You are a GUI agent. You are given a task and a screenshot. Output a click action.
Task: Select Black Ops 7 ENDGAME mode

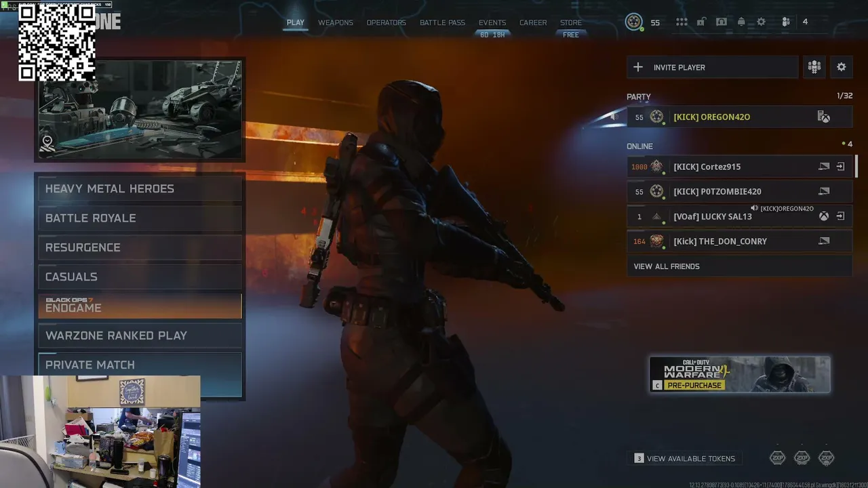pyautogui.click(x=140, y=306)
